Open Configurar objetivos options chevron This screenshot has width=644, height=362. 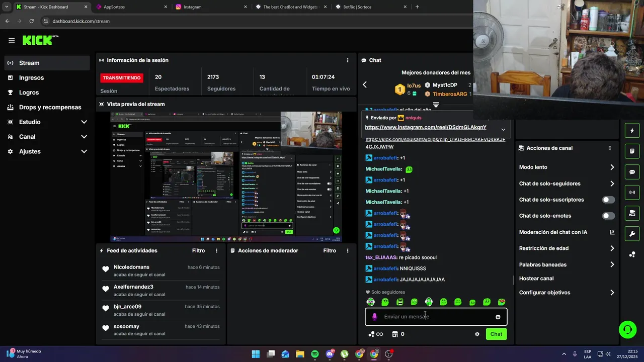[x=612, y=293]
